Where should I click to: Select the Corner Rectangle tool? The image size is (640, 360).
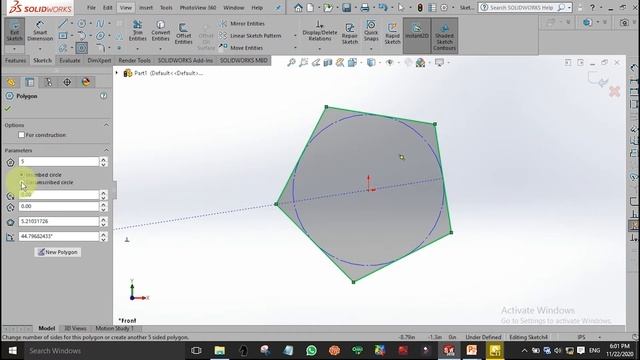click(62, 36)
